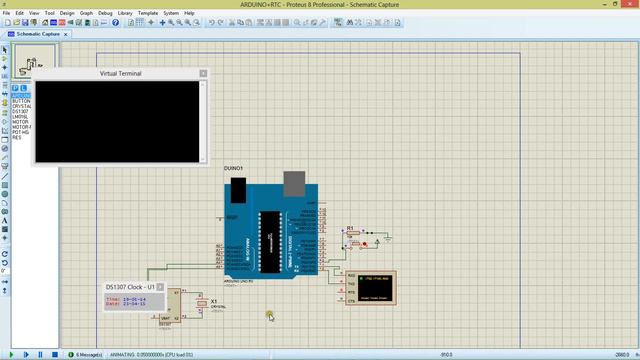
Task: Click the Virtual Terminal scrollbar
Action: (x=202, y=122)
